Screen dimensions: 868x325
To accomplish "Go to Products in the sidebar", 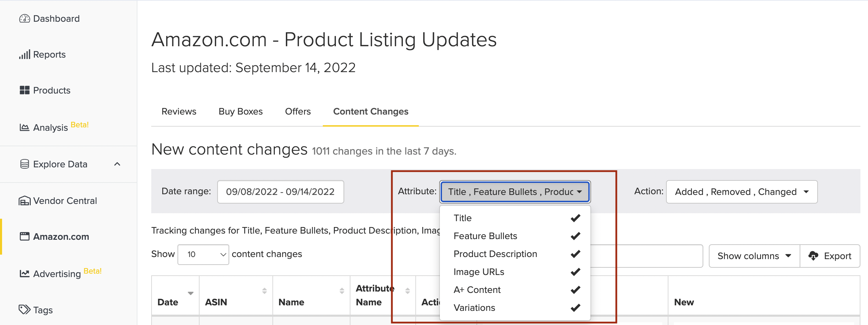I will [x=52, y=90].
